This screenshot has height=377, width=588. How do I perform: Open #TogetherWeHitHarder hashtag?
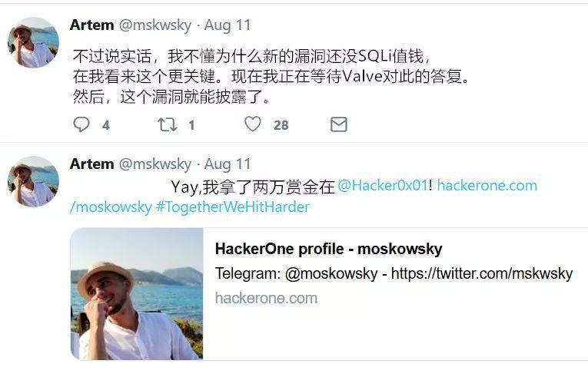(x=232, y=207)
